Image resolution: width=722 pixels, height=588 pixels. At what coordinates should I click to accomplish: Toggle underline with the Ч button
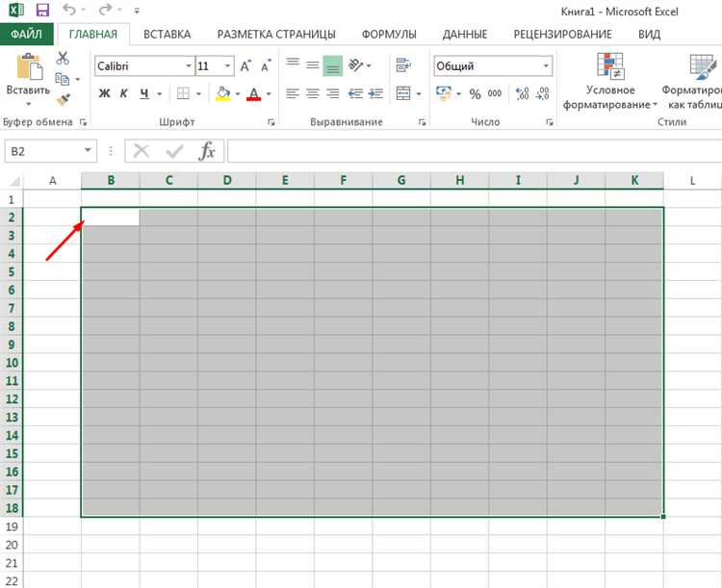(144, 93)
